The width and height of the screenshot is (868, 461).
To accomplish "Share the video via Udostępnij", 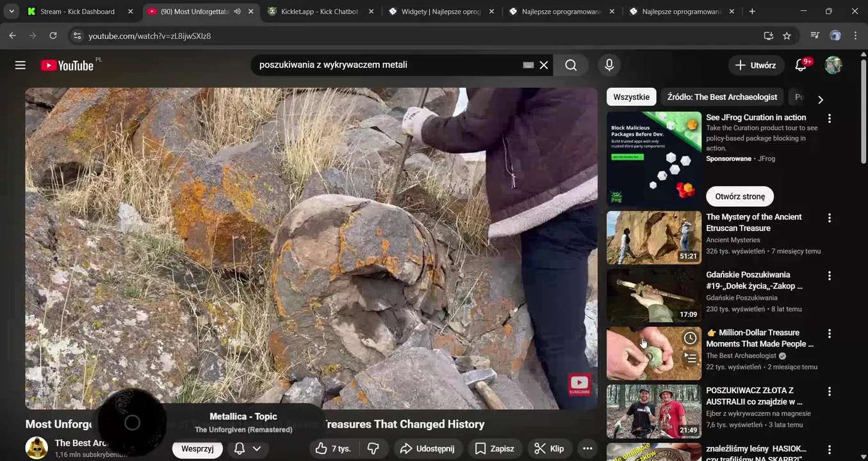I will tap(427, 449).
